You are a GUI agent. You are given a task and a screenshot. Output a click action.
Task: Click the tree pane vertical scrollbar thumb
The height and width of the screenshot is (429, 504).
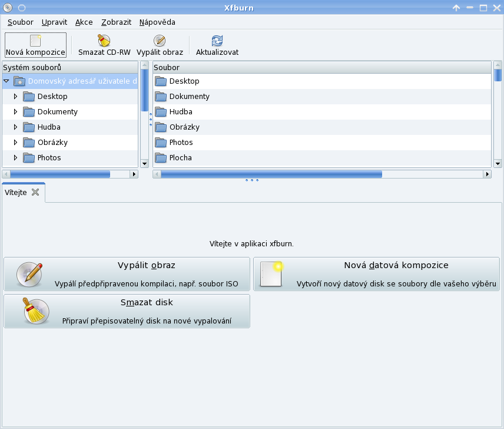point(145,90)
